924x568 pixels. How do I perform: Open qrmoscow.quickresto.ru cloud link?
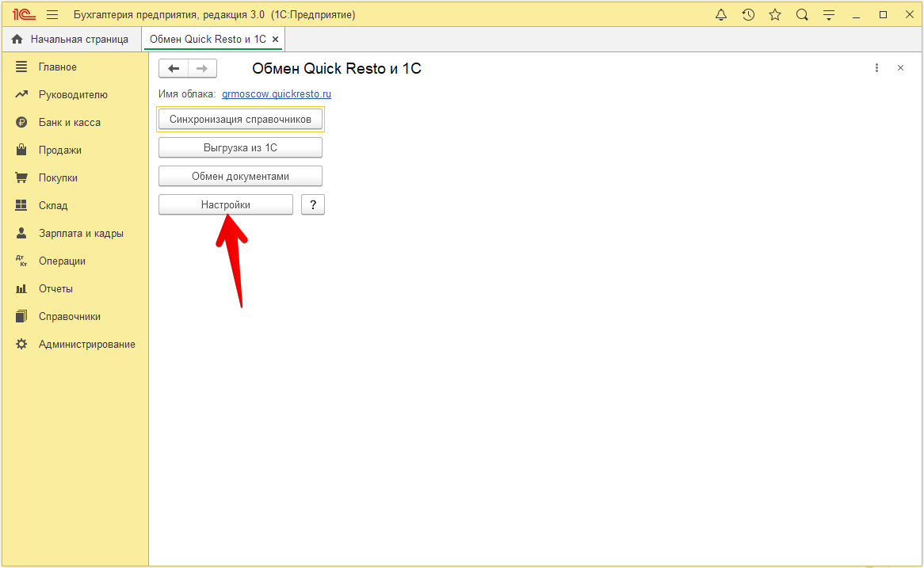277,94
